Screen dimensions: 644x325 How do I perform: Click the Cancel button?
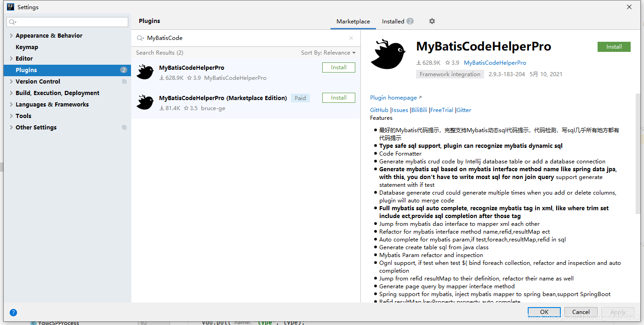point(581,312)
